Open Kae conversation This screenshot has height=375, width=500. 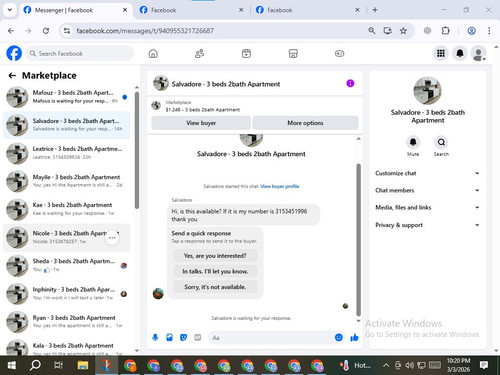[67, 209]
